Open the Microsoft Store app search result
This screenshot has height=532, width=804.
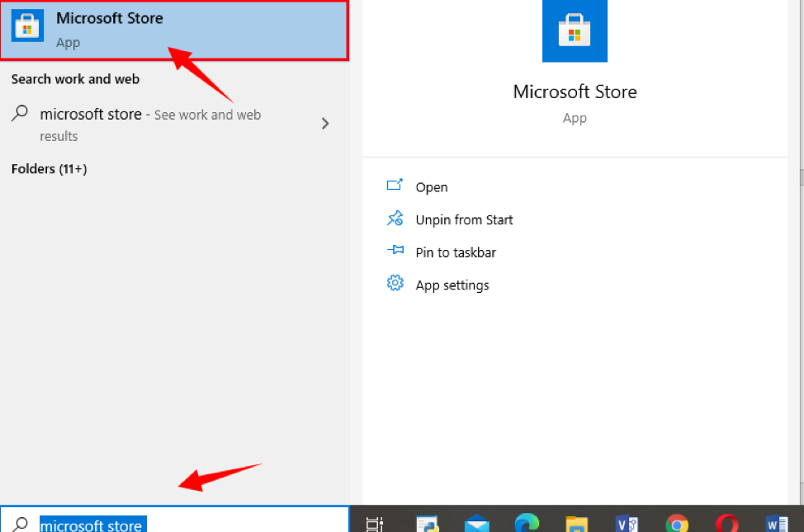point(174,31)
